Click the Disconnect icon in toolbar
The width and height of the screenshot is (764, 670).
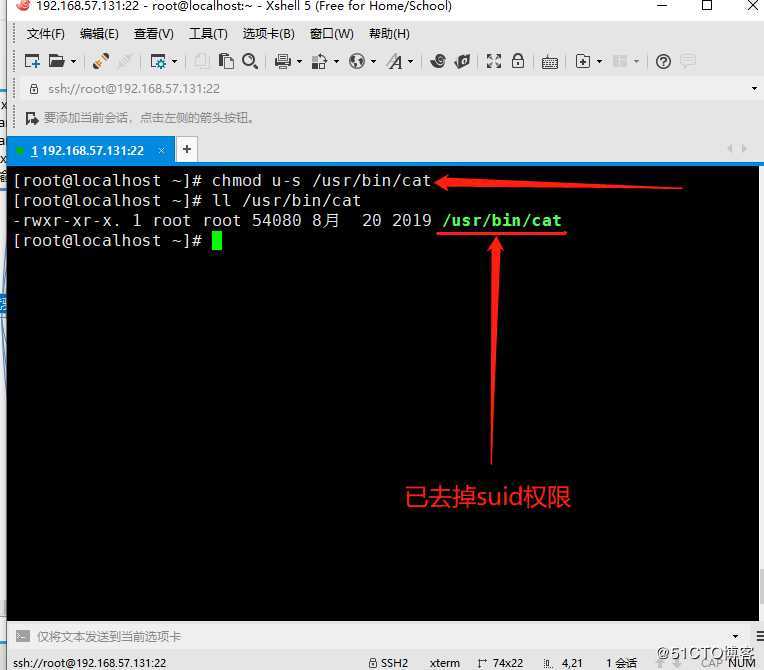pyautogui.click(x=125, y=61)
